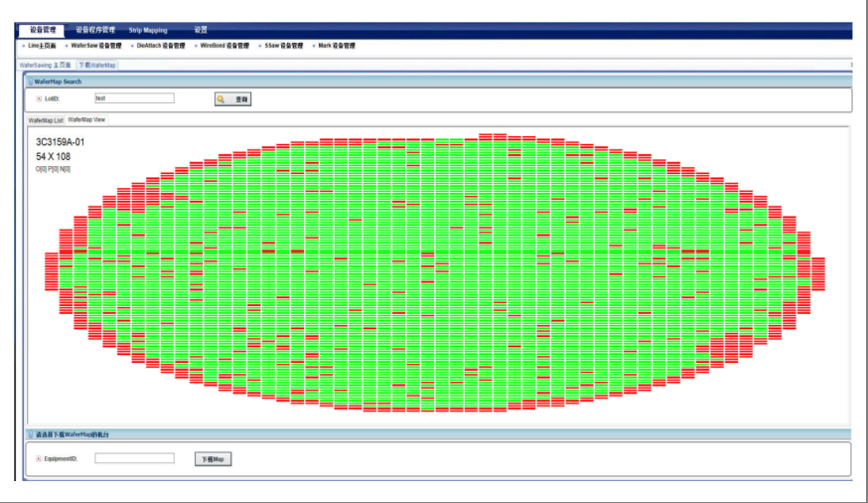Image resolution: width=868 pixels, height=503 pixels.
Task: Click the EquipmentID input field
Action: click(134, 458)
